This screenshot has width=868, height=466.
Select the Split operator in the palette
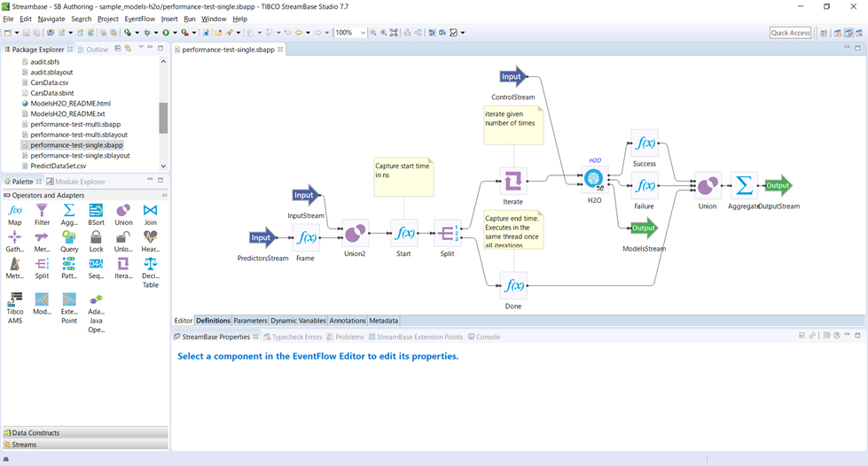(x=42, y=268)
